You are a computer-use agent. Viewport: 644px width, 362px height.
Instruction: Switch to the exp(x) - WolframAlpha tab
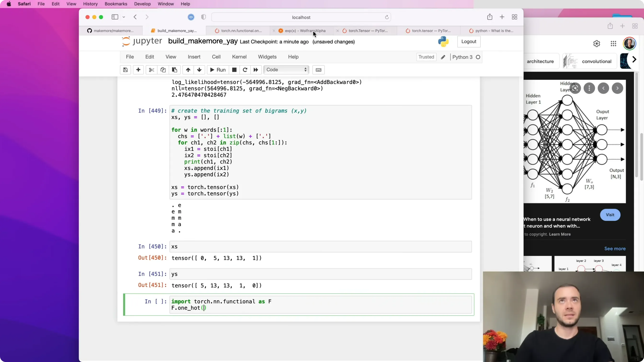[x=305, y=31]
